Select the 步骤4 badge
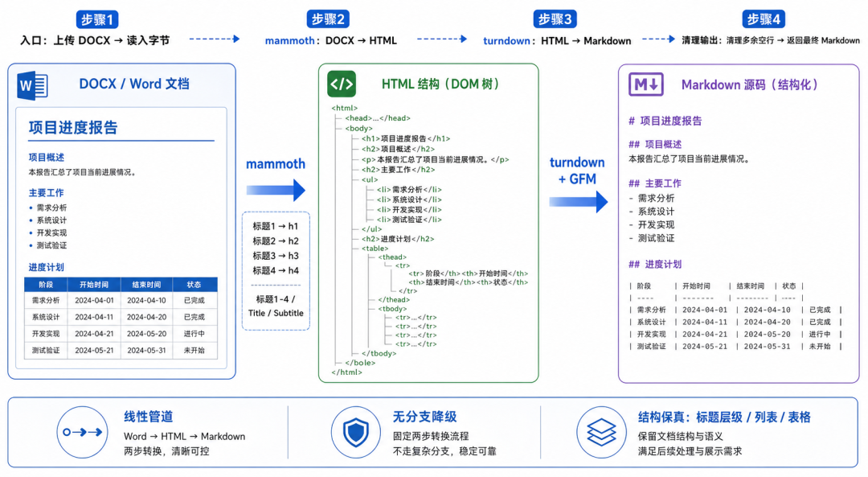The height and width of the screenshot is (477, 868). 764,19
